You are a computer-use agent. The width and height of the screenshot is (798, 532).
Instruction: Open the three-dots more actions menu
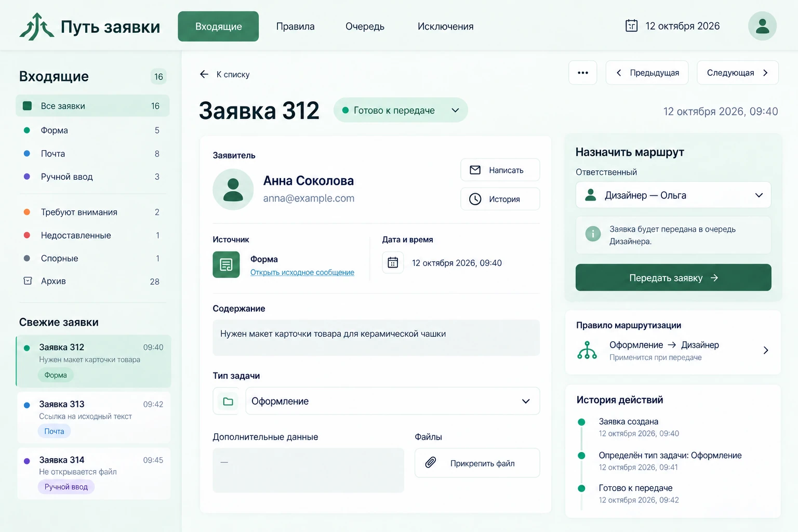583,73
